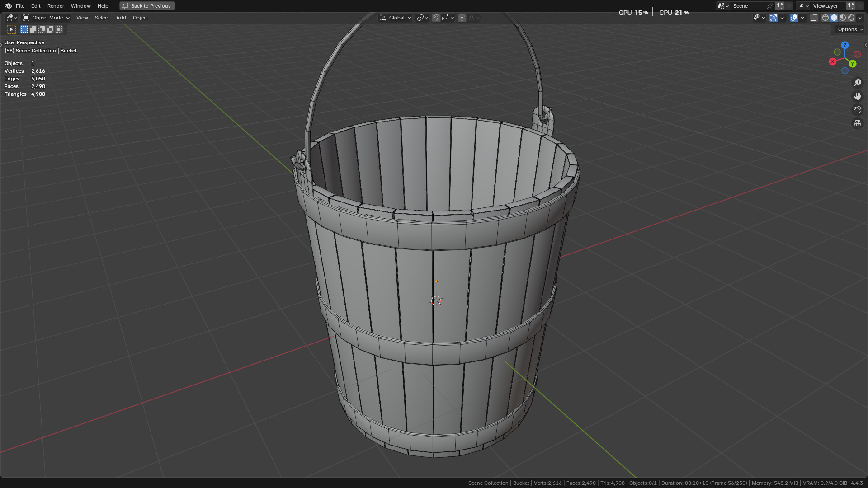The height and width of the screenshot is (488, 868).
Task: Open the Help menu
Action: coord(103,6)
